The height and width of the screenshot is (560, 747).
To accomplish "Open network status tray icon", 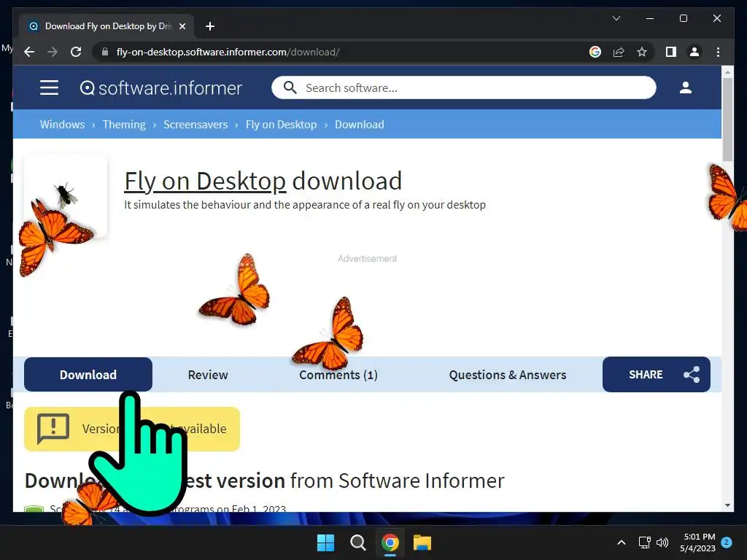I will (645, 542).
